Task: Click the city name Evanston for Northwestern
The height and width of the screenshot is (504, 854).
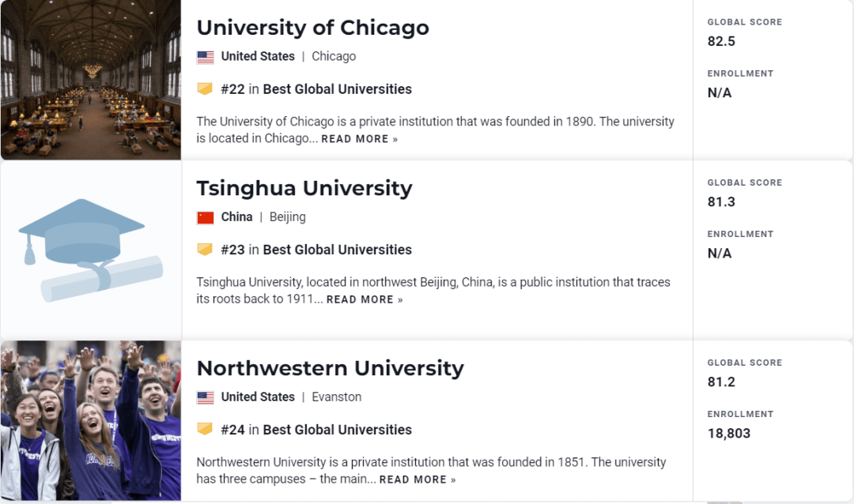Action: (336, 397)
